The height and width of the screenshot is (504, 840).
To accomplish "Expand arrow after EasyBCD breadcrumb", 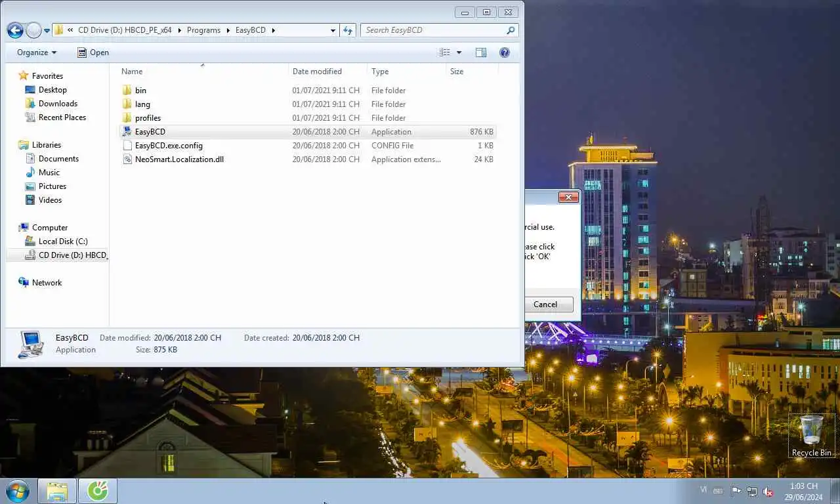I will click(274, 30).
